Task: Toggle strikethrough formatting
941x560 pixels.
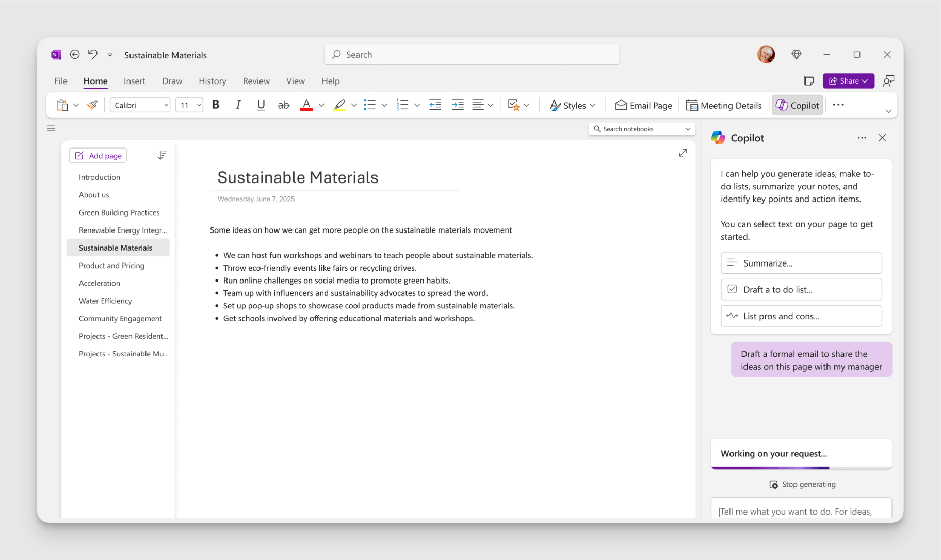Action: 283,105
